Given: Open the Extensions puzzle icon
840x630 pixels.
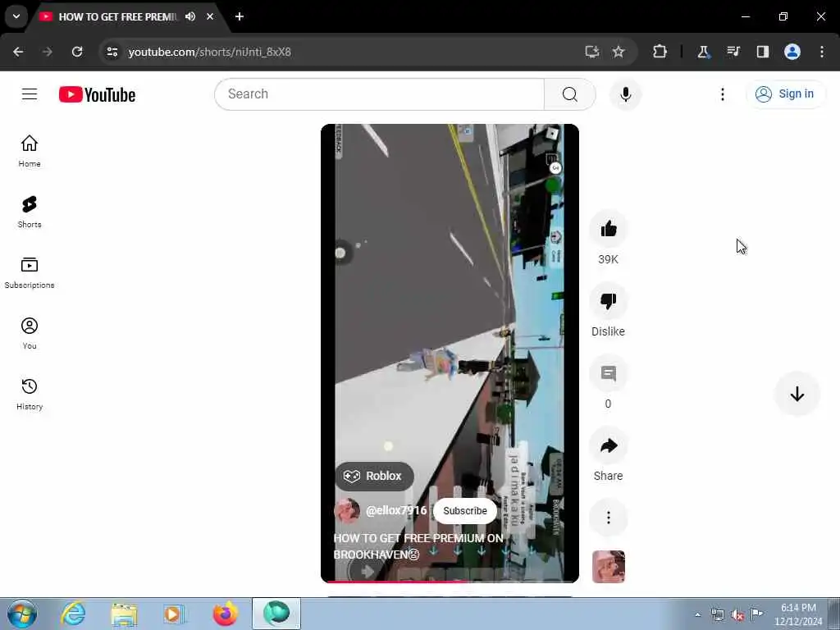Looking at the screenshot, I should click(x=660, y=52).
